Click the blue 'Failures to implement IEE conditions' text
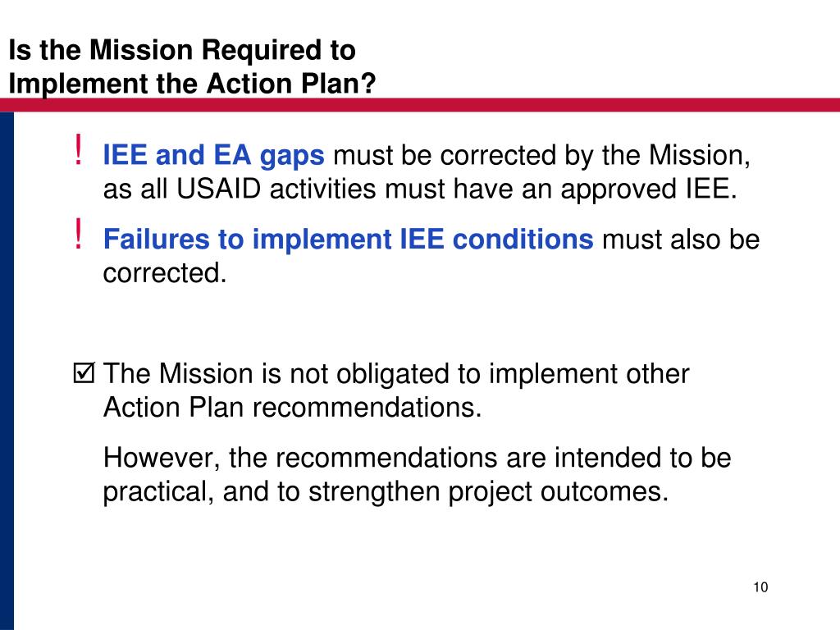840x630 pixels. pyautogui.click(x=348, y=239)
